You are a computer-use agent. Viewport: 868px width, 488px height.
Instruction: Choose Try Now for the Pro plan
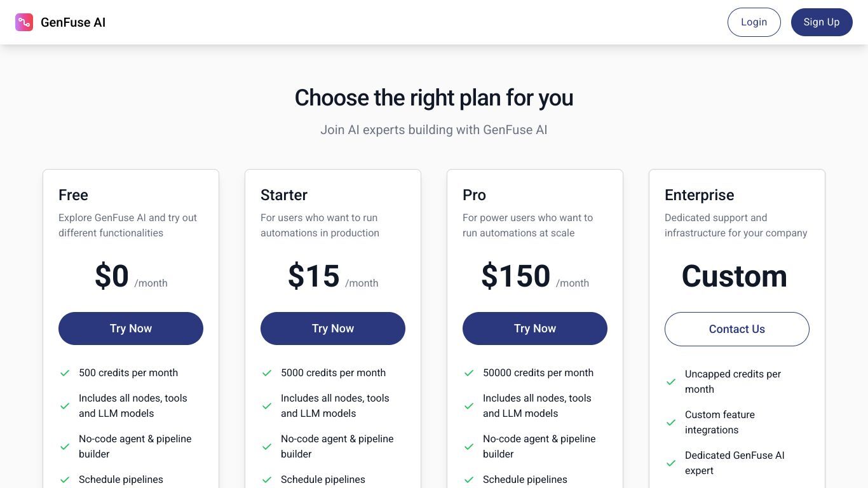tap(535, 329)
